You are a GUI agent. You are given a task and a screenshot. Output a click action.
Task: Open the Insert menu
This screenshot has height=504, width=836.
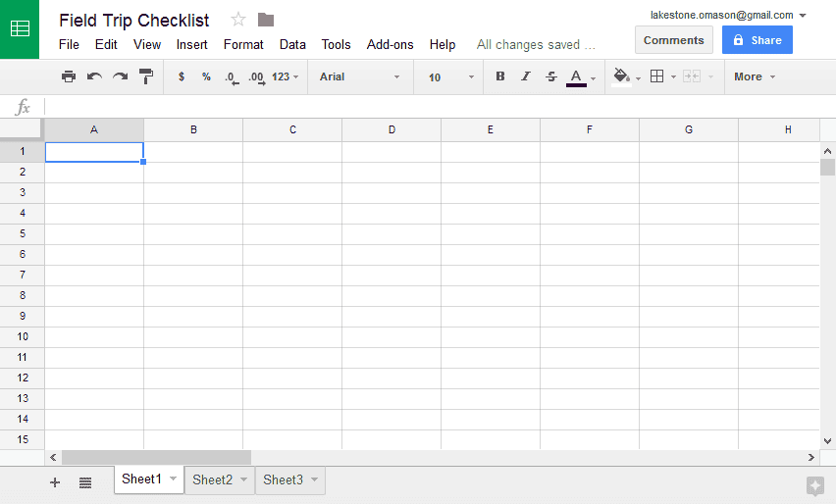pyautogui.click(x=192, y=45)
